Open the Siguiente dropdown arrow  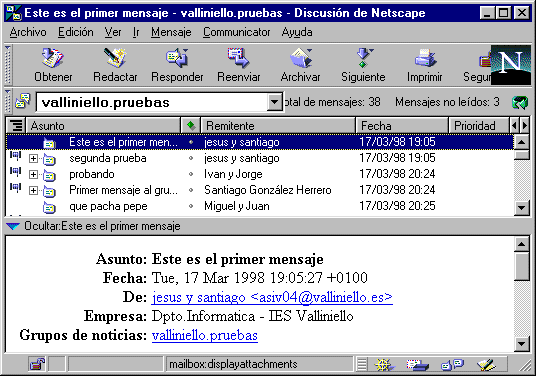coord(371,51)
